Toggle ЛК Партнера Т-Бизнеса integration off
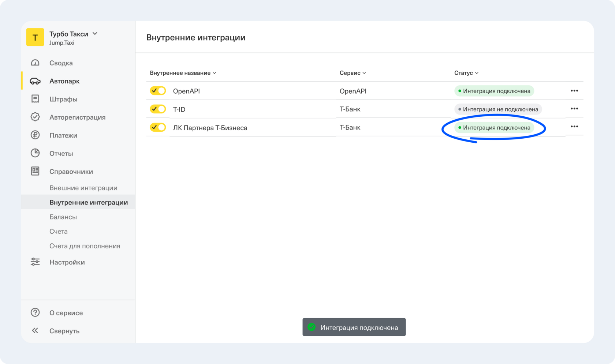Image resolution: width=615 pixels, height=364 pixels. [158, 127]
